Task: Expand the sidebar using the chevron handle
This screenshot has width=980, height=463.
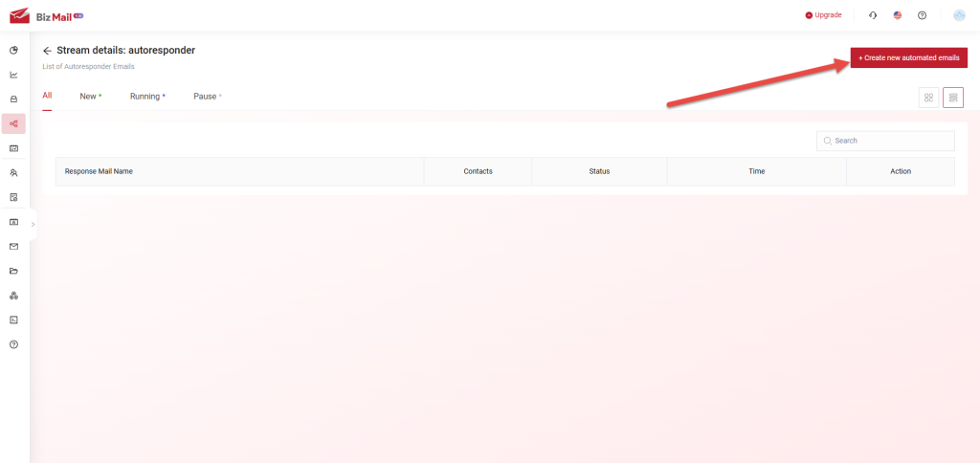Action: [x=33, y=224]
